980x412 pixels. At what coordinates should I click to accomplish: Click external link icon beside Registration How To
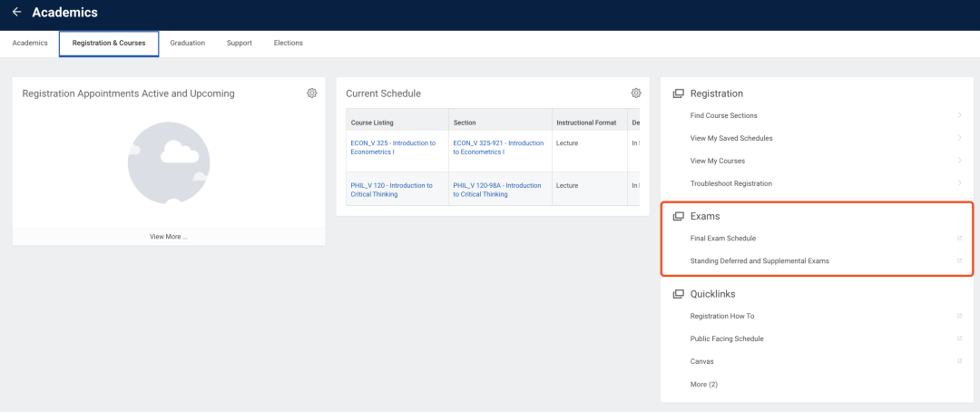click(x=959, y=316)
